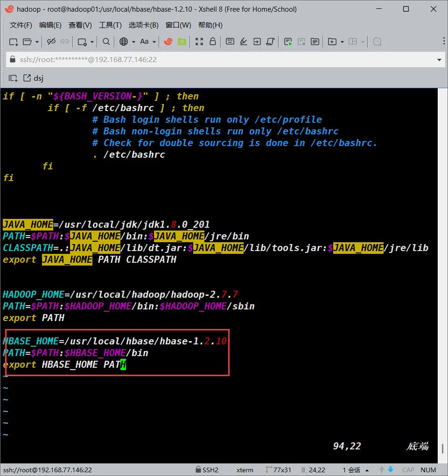The height and width of the screenshot is (476, 448).
Task: Expand the Encoding globe dropdown arrow
Action: [x=133, y=42]
